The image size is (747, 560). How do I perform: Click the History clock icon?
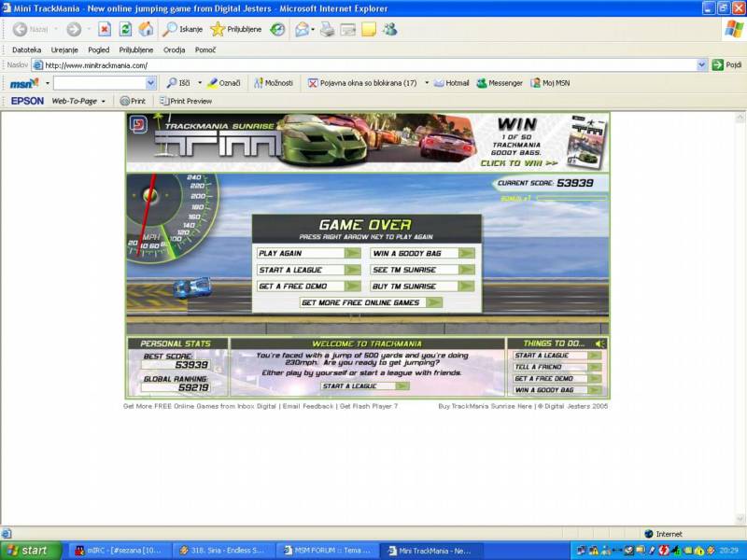(277, 30)
